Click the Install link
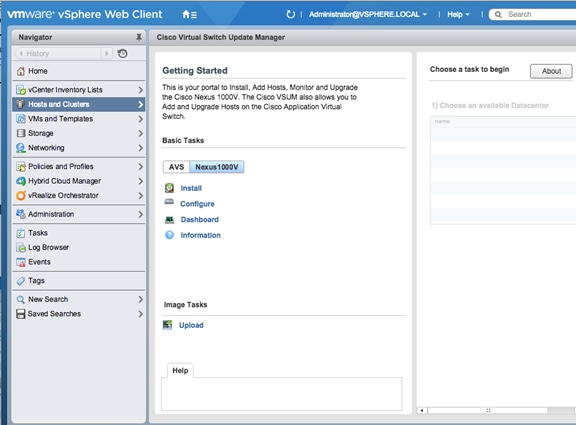The width and height of the screenshot is (576, 425). [191, 188]
